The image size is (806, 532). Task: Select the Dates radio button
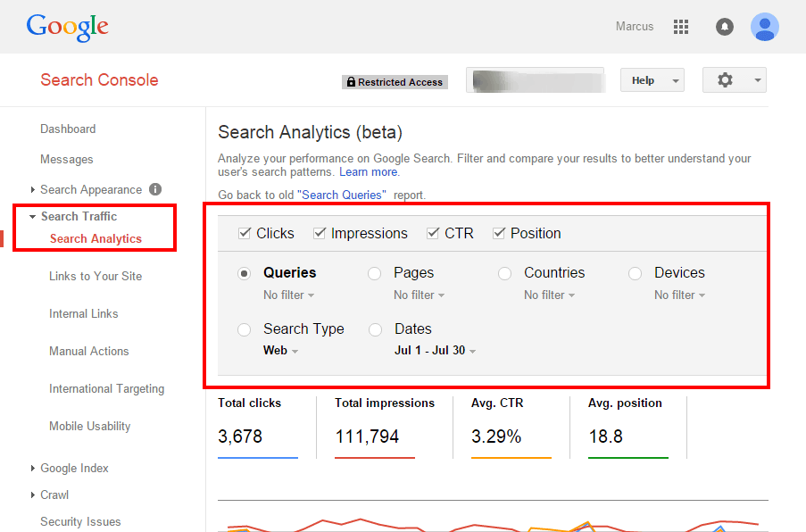click(375, 329)
